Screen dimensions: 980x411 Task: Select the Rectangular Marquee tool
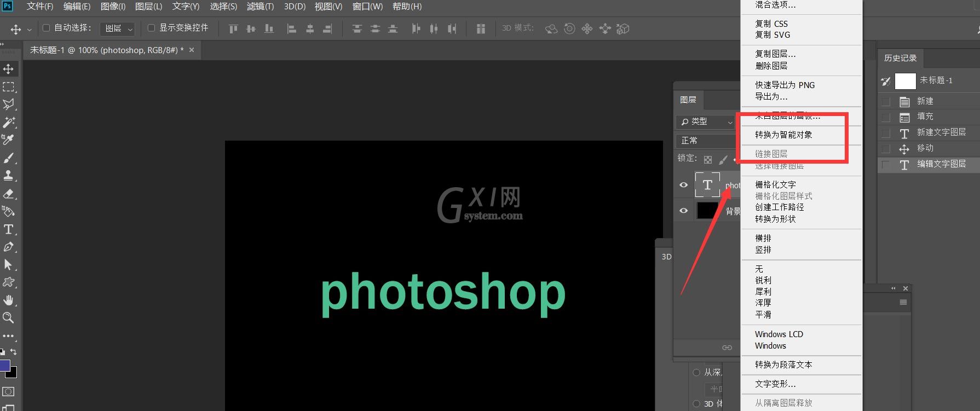pos(8,87)
